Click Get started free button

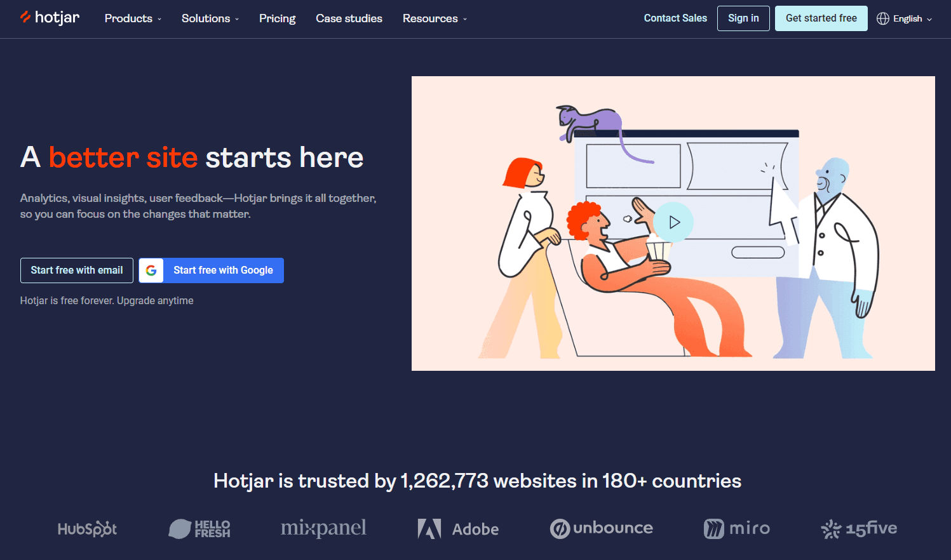click(x=821, y=18)
